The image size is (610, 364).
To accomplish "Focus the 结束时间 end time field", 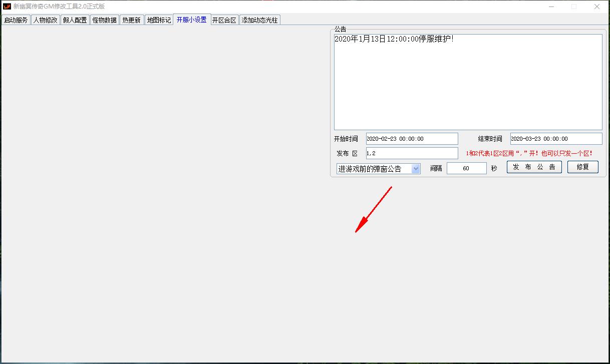I will [556, 139].
